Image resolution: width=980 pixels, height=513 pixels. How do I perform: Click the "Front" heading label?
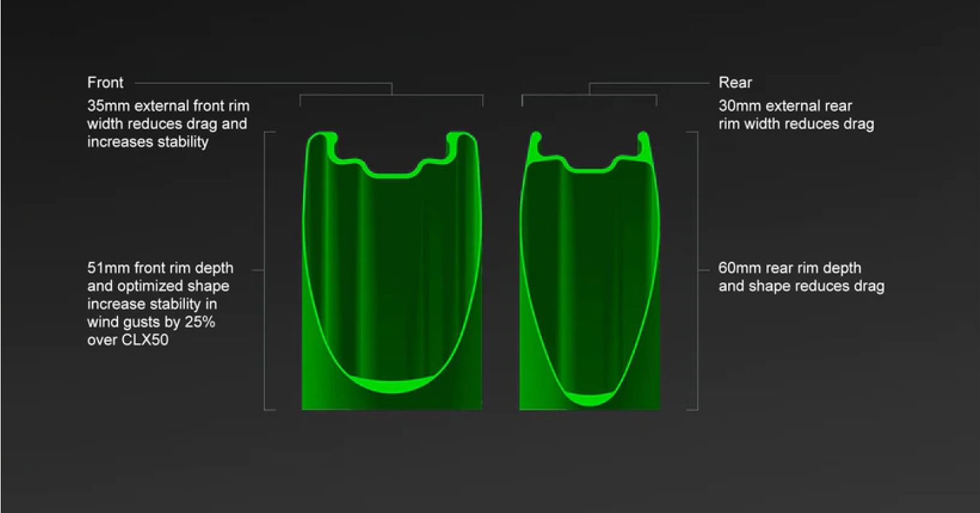[105, 83]
